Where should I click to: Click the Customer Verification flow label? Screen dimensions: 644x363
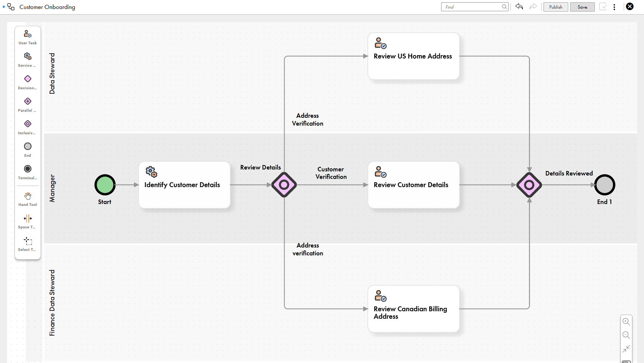click(x=331, y=173)
